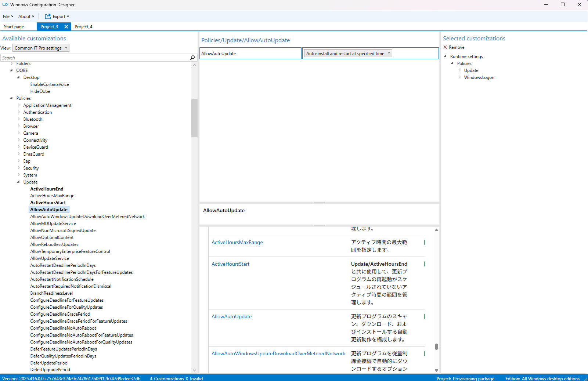This screenshot has width=588, height=381.
Task: Expand WindowsLogon in selected customizations
Action: coord(459,77)
